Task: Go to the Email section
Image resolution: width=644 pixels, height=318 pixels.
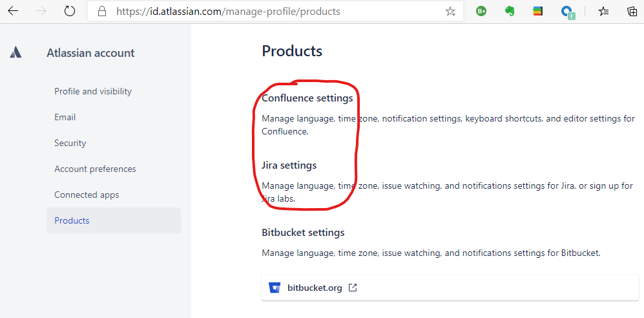Action: pos(65,117)
